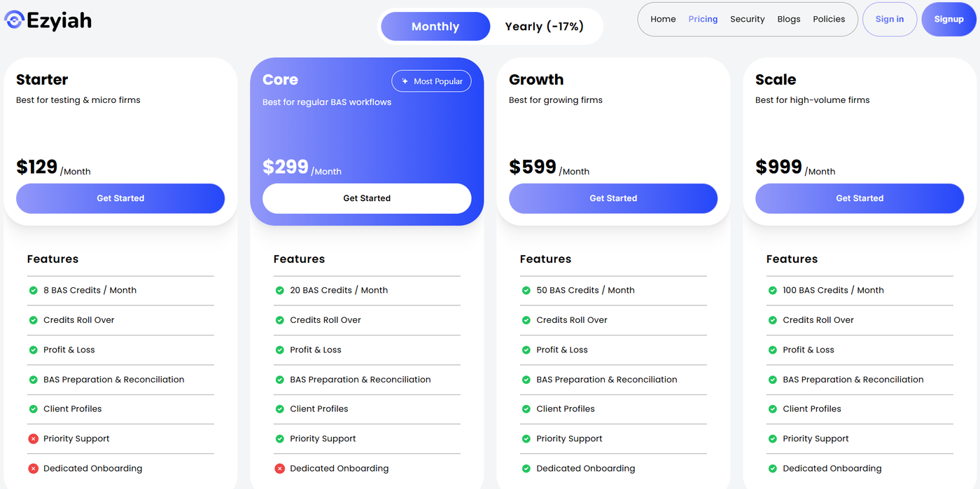Screen dimensions: 980x489
Task: Click the Ezyiah logo icon
Action: [14, 20]
